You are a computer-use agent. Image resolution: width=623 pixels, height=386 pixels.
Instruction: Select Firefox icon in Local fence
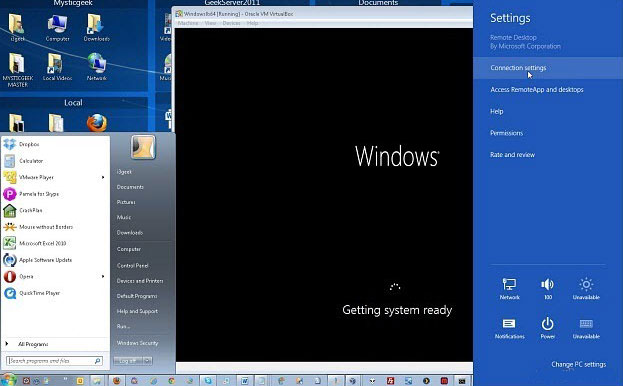point(97,122)
